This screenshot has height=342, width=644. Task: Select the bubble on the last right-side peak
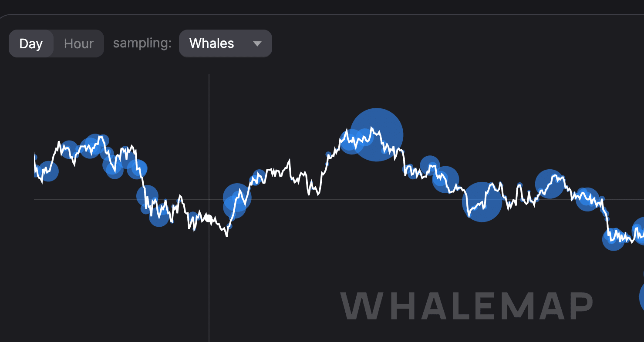tap(550, 184)
